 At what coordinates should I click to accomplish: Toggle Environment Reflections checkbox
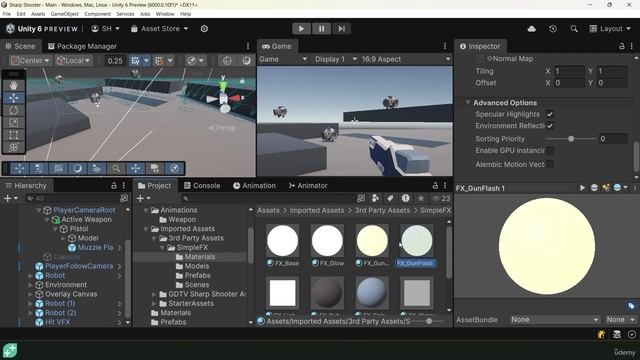550,126
